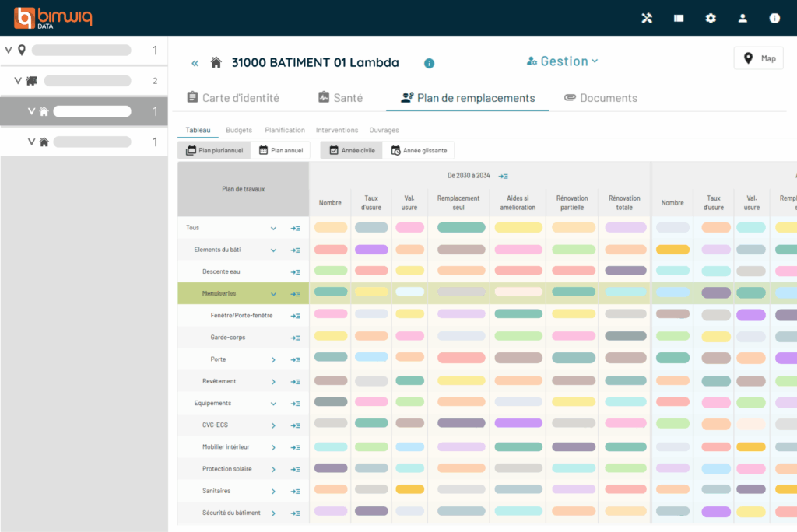Viewport: 797px width, 532px height.
Task: Collapse the Menuiseries row
Action: 273,294
